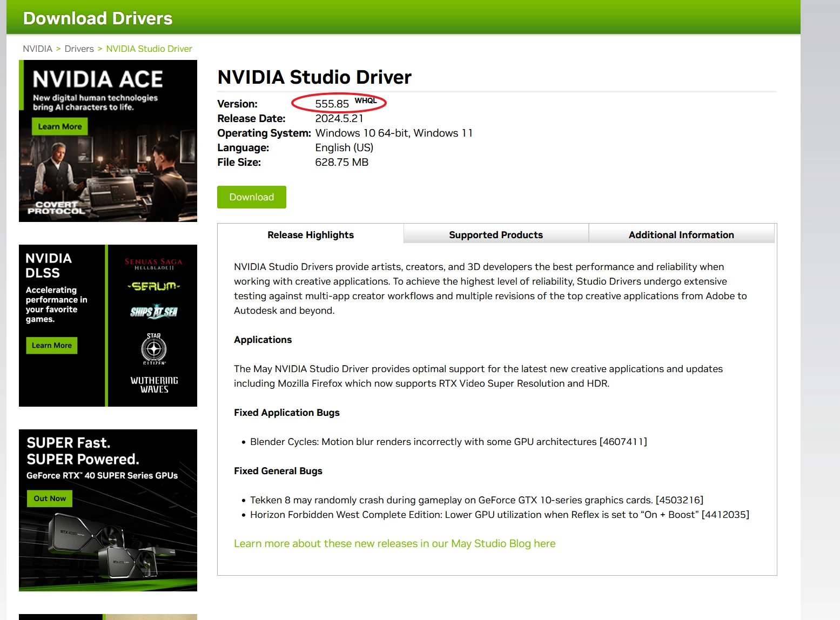Click the NVIDIA ACE banner title
This screenshot has width=840, height=620.
pos(98,79)
